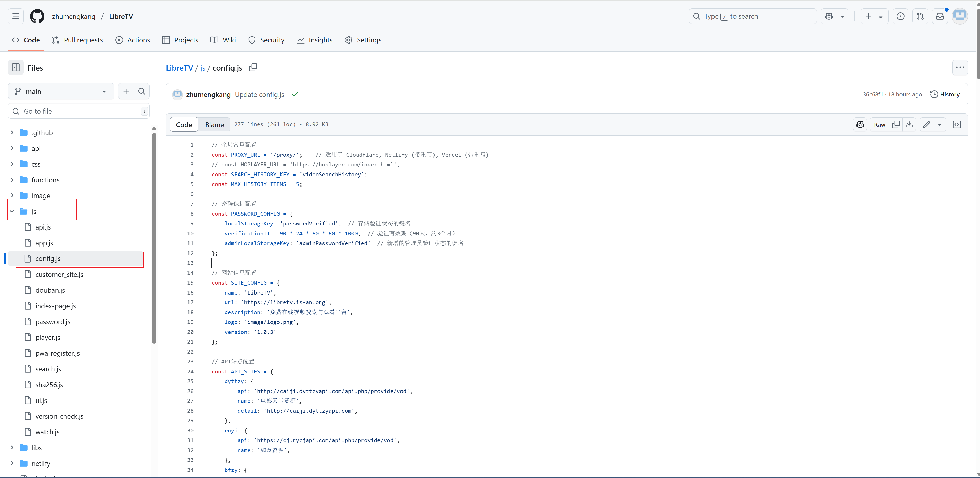
Task: Open the symbols panel
Action: pyautogui.click(x=957, y=124)
